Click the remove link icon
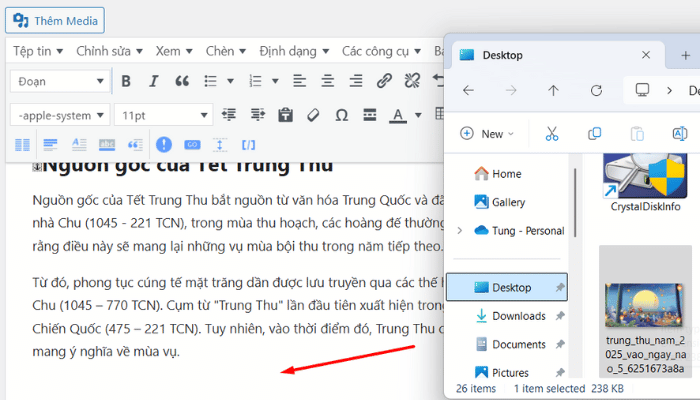Image resolution: width=700 pixels, height=400 pixels. click(x=412, y=81)
